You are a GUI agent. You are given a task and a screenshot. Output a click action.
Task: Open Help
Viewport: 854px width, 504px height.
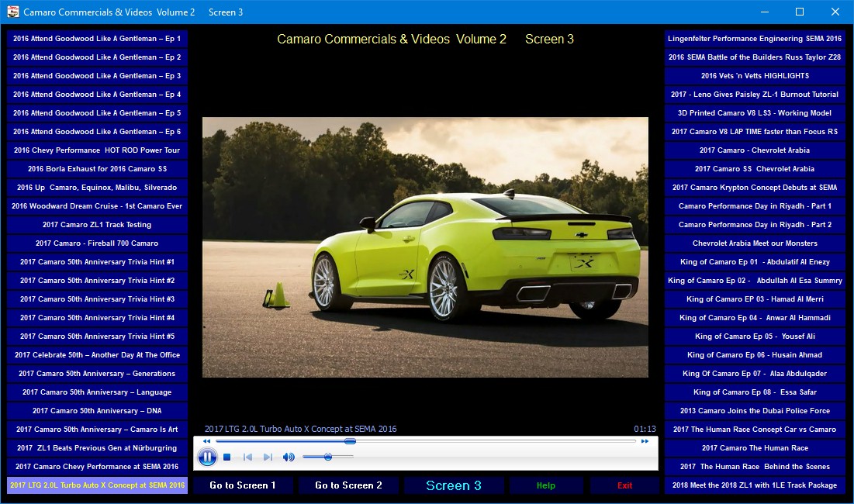tap(546, 485)
